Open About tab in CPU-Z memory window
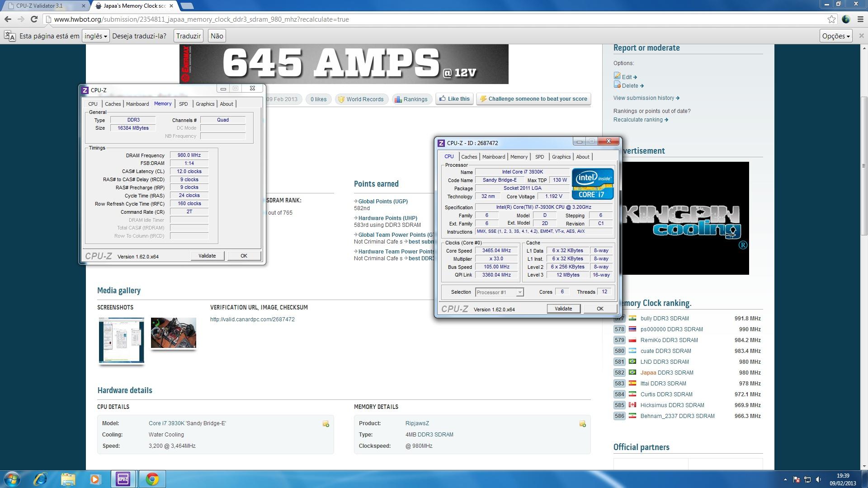868x488 pixels. (226, 104)
